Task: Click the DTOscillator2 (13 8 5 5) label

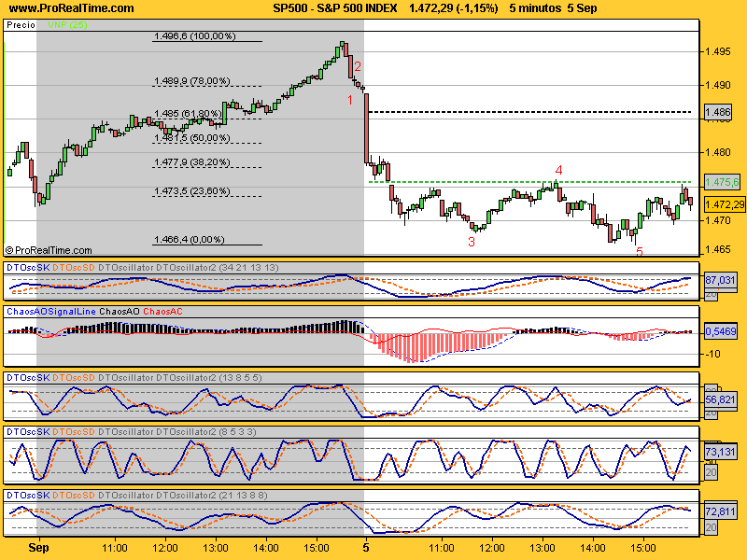Action: [209, 378]
